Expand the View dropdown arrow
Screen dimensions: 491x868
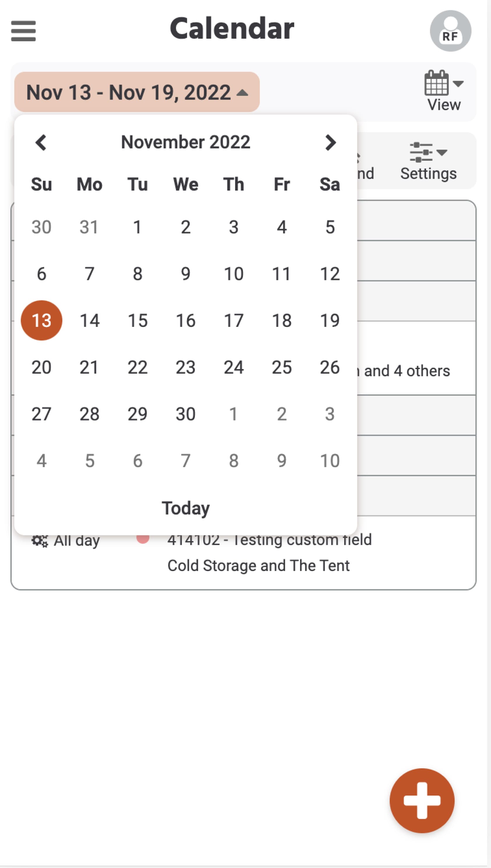(458, 83)
